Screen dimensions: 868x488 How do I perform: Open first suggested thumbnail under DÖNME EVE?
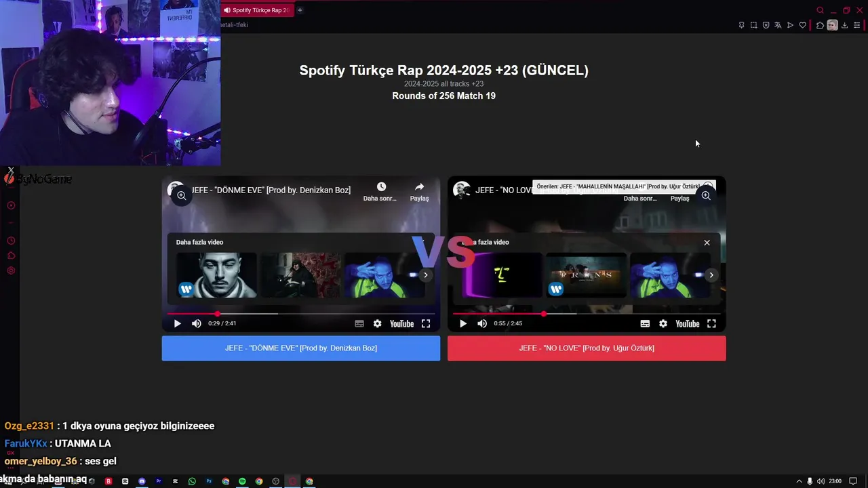click(x=217, y=275)
